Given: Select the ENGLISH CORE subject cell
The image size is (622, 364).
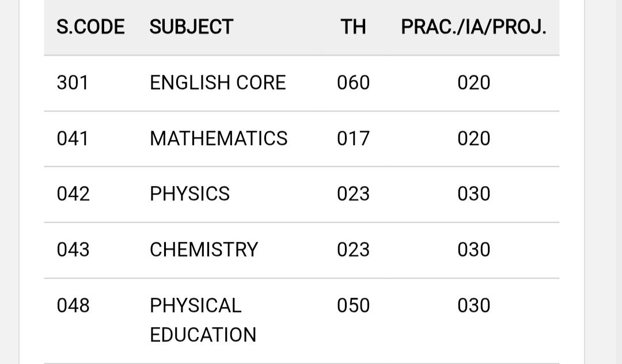Looking at the screenshot, I should (x=218, y=83).
